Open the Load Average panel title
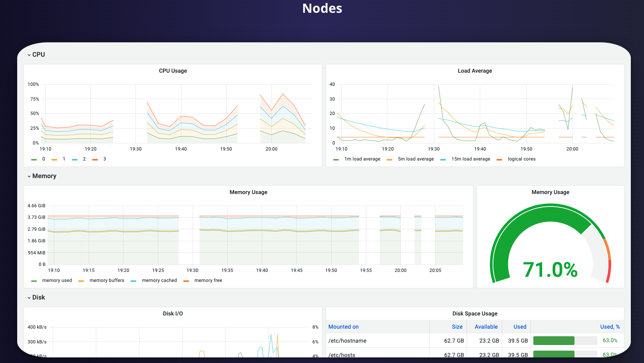644x363 pixels. tap(475, 71)
